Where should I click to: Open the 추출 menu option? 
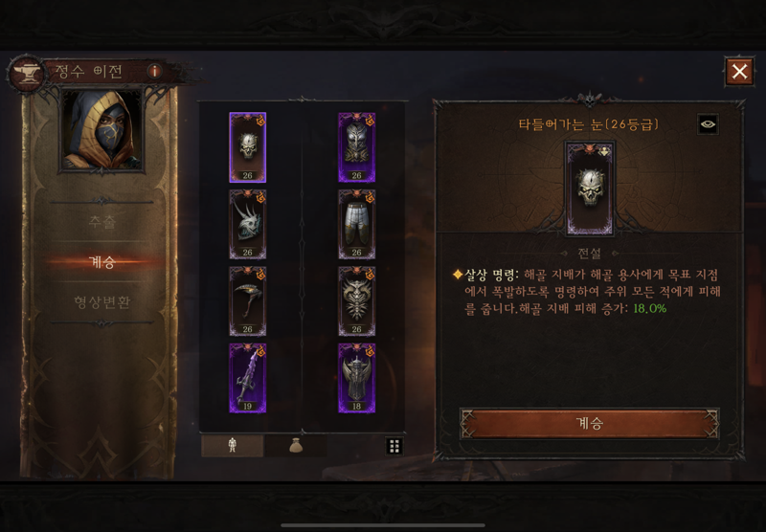point(102,222)
